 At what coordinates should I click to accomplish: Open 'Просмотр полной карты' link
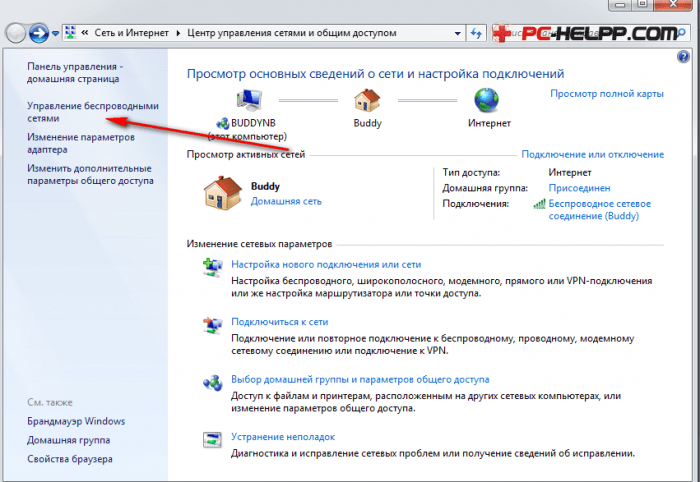point(607,94)
